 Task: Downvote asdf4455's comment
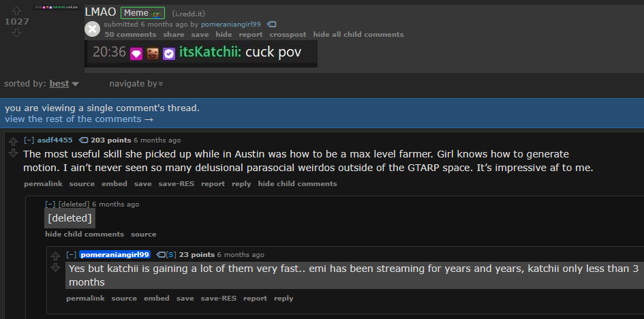14,153
